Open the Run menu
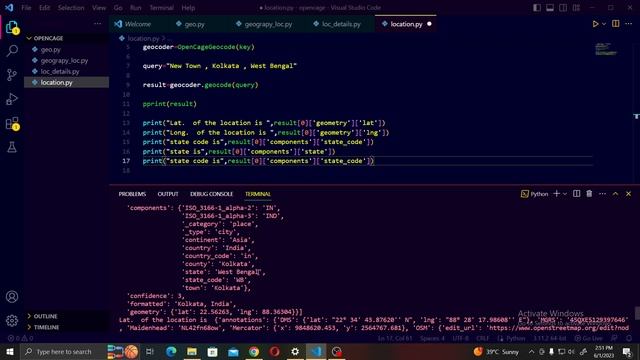This screenshot has width=640, height=360. pos(136,8)
